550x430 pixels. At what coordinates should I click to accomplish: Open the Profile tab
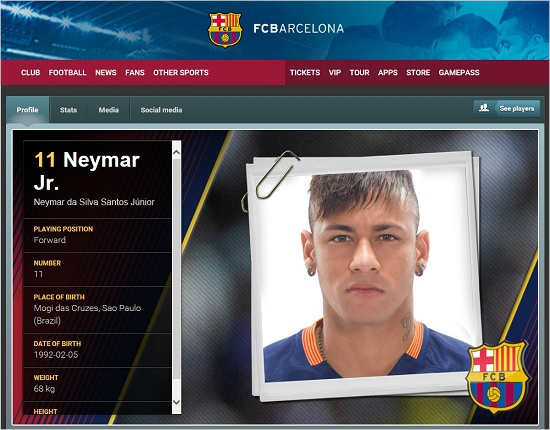[x=27, y=110]
